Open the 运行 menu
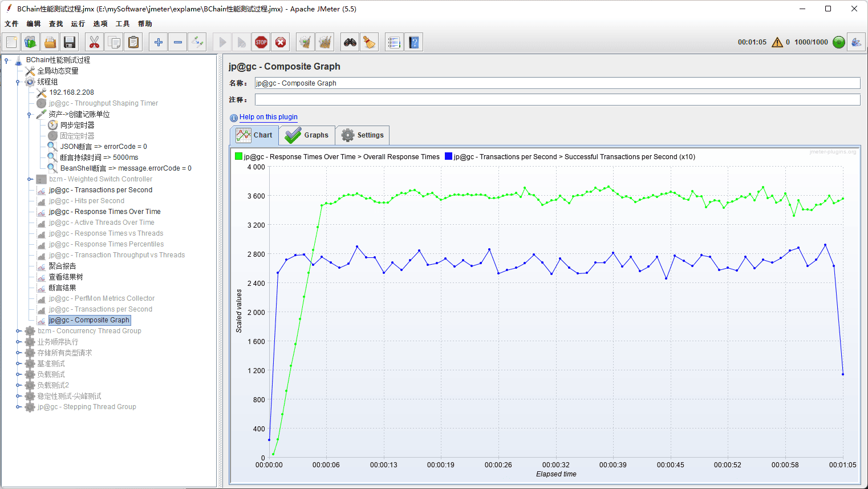Viewport: 868px width, 489px height. click(x=78, y=24)
